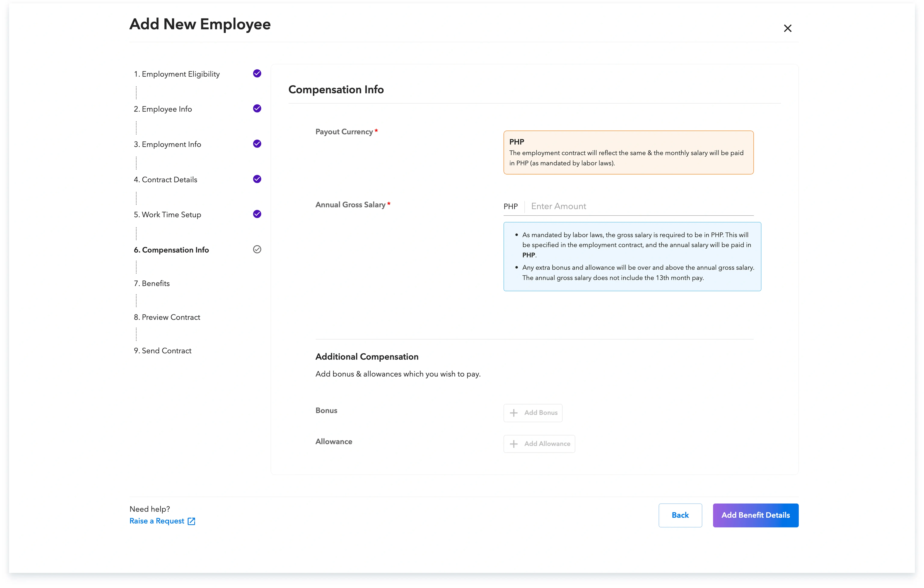This screenshot has height=588, width=924.
Task: Click the Employment Eligibility completed checkmark
Action: pyautogui.click(x=257, y=74)
